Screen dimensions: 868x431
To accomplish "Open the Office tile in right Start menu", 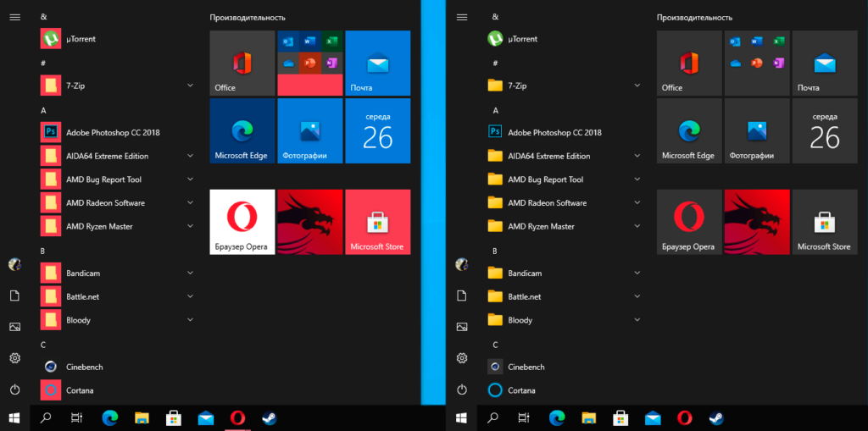I will 689,63.
